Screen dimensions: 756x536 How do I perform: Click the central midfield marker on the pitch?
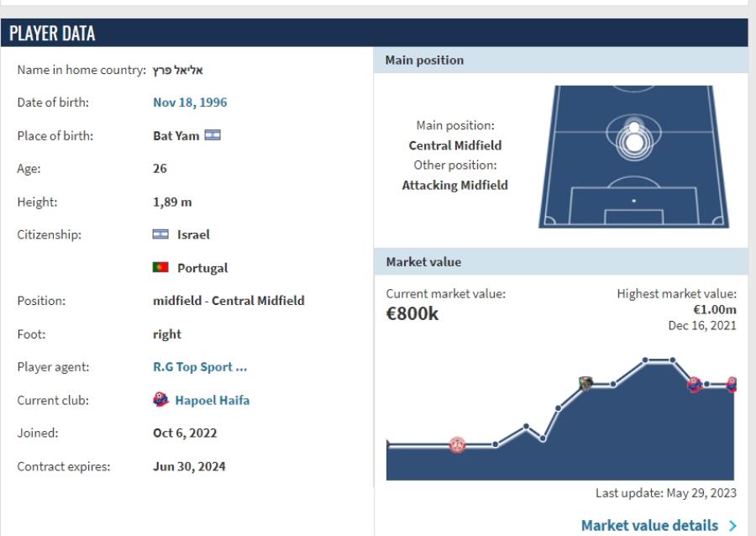tap(634, 137)
